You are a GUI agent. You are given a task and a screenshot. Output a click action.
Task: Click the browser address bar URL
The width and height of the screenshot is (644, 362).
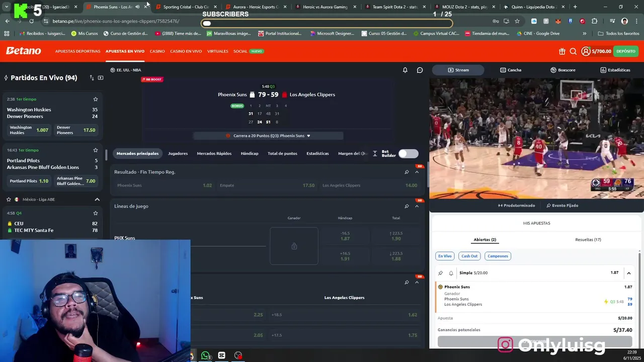tap(116, 21)
